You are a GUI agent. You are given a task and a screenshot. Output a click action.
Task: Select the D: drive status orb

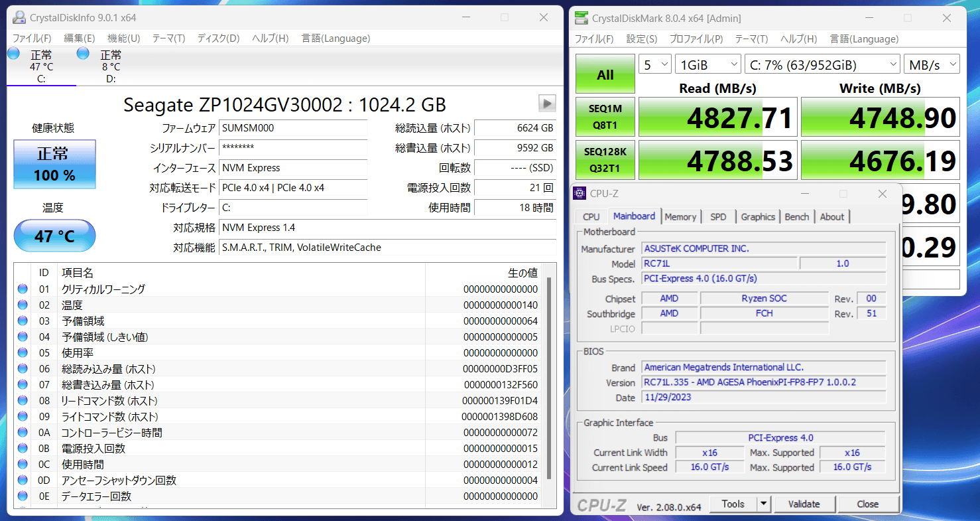tap(83, 52)
